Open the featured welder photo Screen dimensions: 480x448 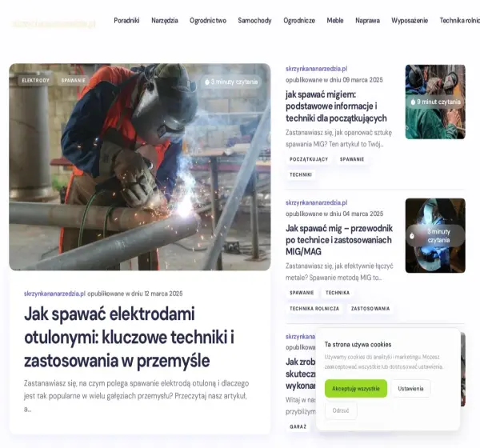(140, 167)
